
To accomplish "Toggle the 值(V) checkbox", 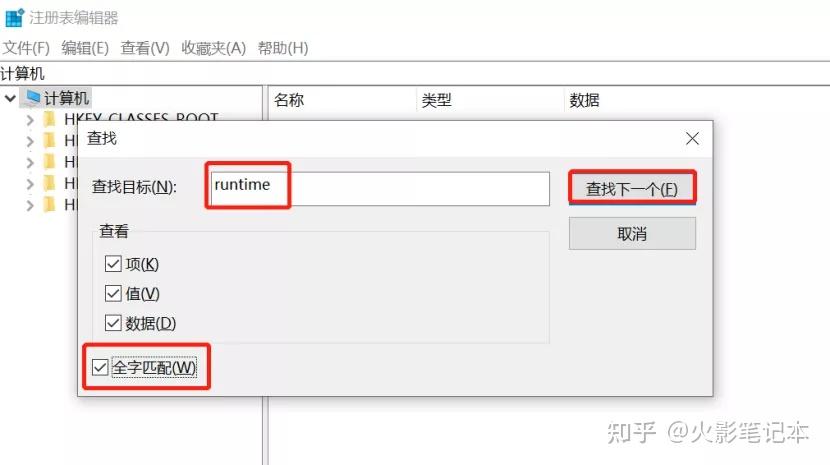I will pos(113,293).
